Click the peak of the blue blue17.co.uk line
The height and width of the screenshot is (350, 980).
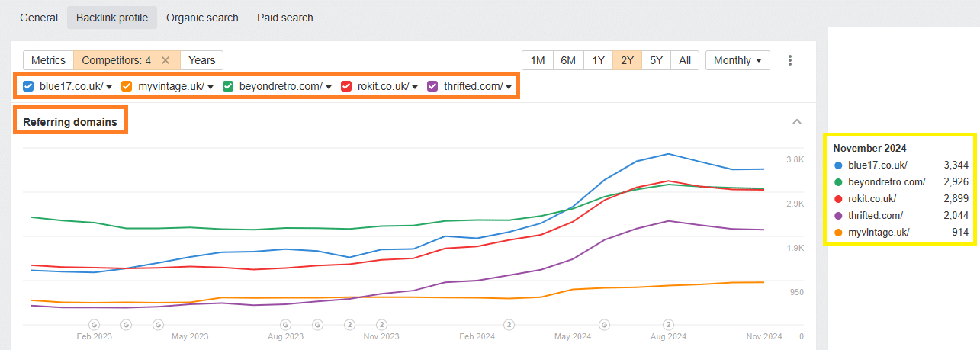click(x=668, y=154)
